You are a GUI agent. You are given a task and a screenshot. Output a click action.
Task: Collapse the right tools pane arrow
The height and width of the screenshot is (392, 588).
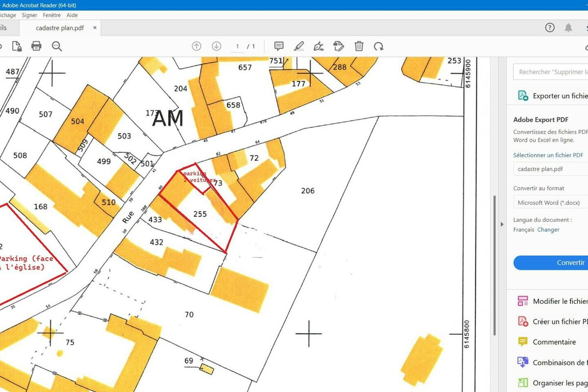502,224
